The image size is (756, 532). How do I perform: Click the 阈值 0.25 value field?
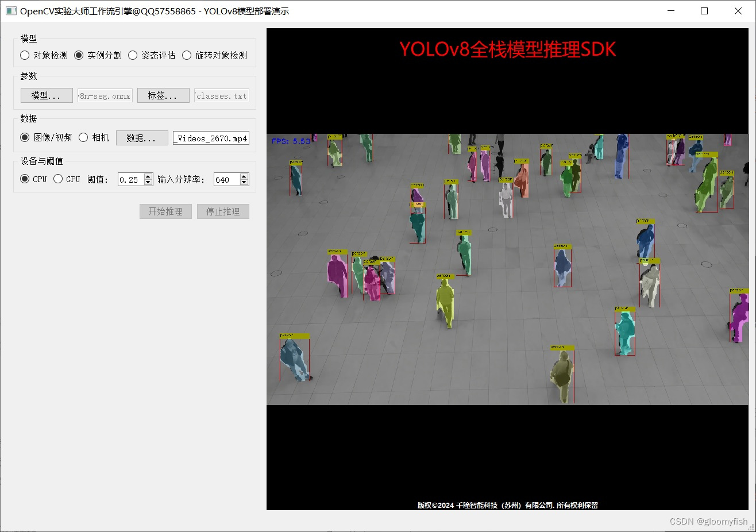pyautogui.click(x=130, y=179)
